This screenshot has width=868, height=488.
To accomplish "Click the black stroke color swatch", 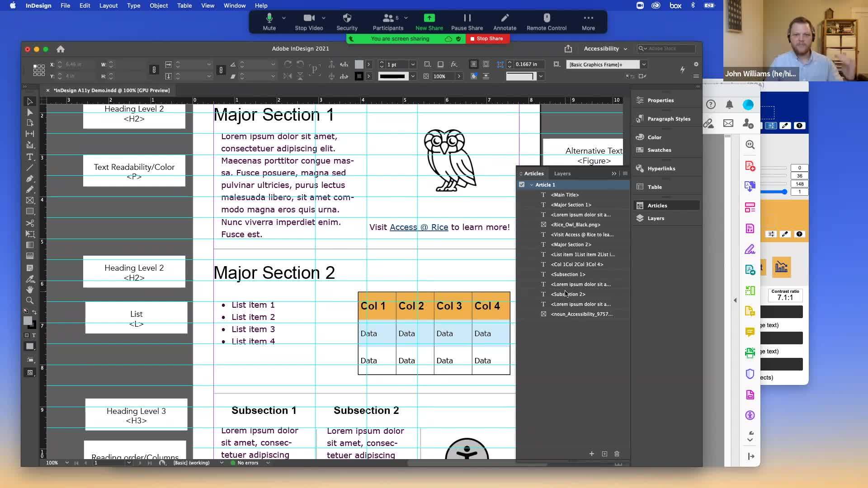I will (x=359, y=76).
